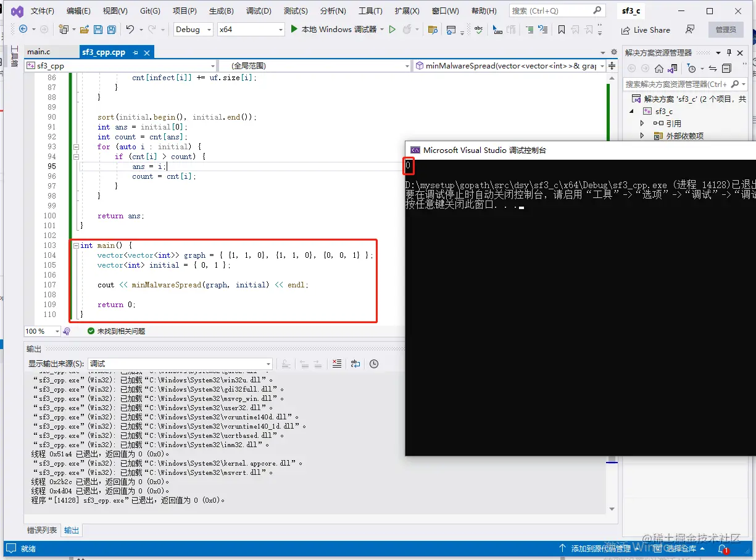This screenshot has height=560, width=756.
Task: Click the code cleanup broom icon
Action: [x=67, y=331]
